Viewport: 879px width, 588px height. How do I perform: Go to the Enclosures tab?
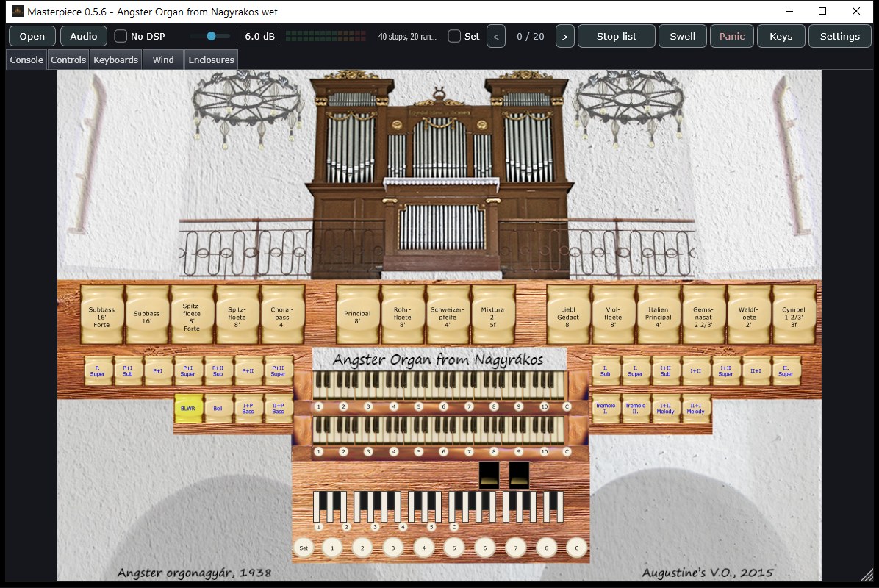pyautogui.click(x=212, y=60)
